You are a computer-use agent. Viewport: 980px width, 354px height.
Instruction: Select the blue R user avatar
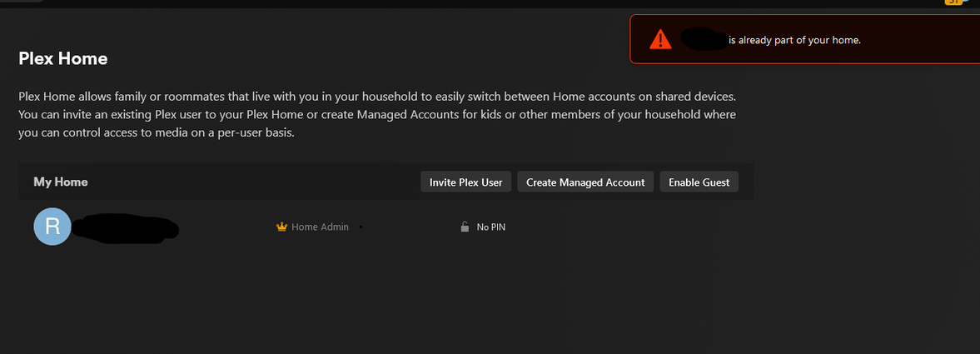[x=52, y=227]
